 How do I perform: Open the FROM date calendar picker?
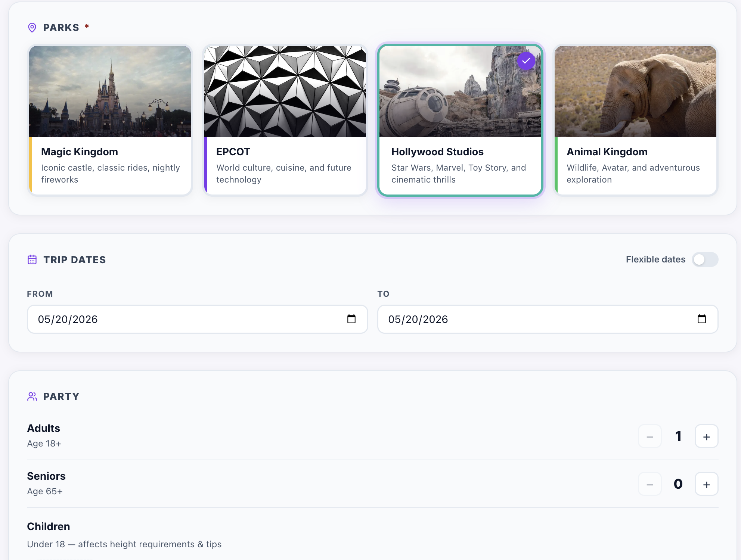(x=351, y=319)
